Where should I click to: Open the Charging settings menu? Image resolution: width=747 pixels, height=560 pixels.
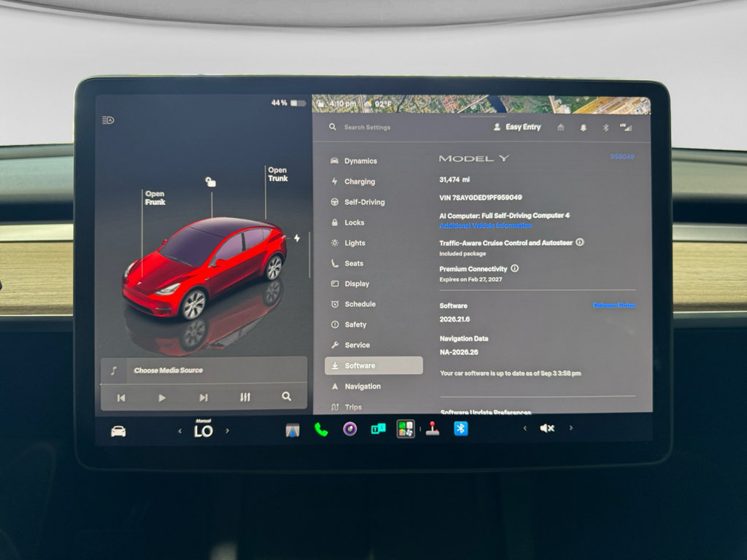tap(352, 182)
